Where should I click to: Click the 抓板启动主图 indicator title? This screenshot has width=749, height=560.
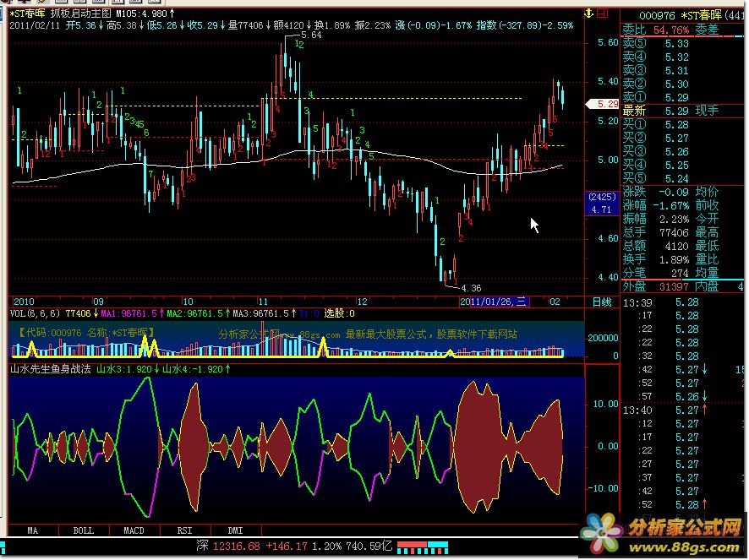[80, 14]
